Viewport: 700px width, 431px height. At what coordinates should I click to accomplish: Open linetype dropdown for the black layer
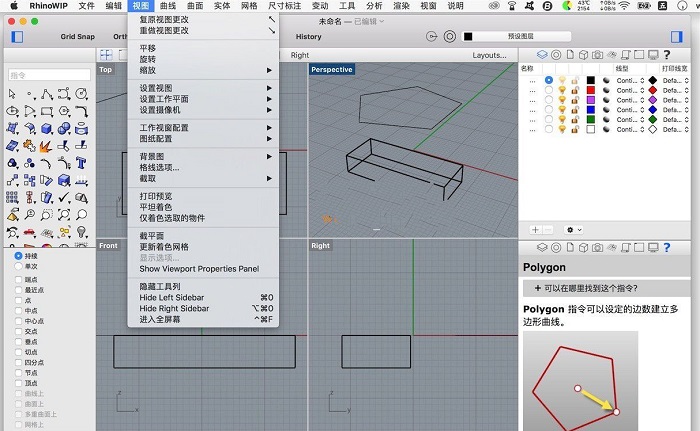coord(630,80)
